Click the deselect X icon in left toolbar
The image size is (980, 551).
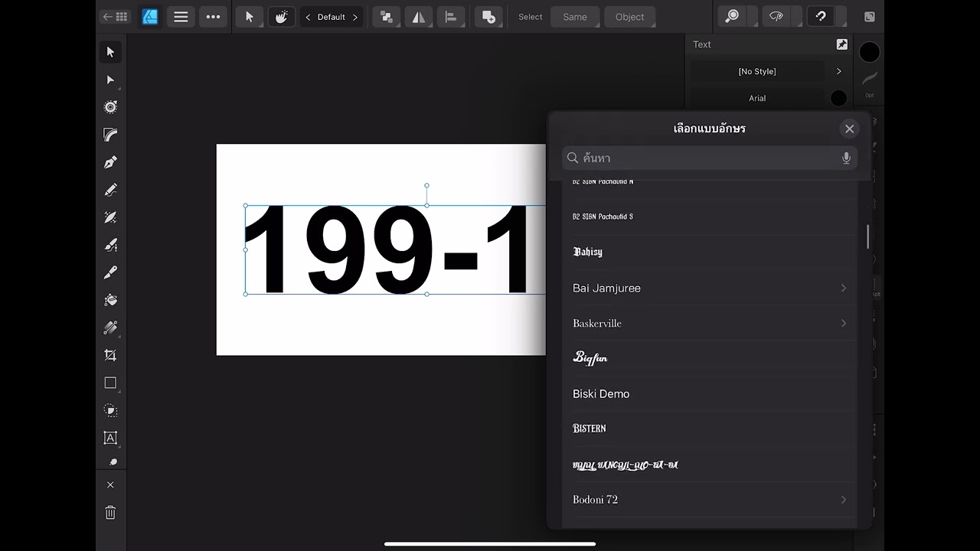coord(110,485)
